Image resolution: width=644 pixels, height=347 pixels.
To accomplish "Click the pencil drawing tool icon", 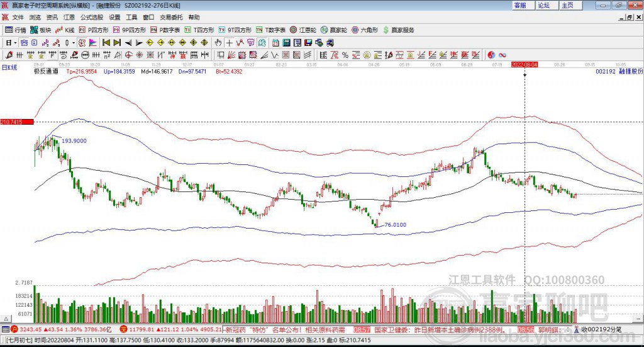I will [9, 55].
